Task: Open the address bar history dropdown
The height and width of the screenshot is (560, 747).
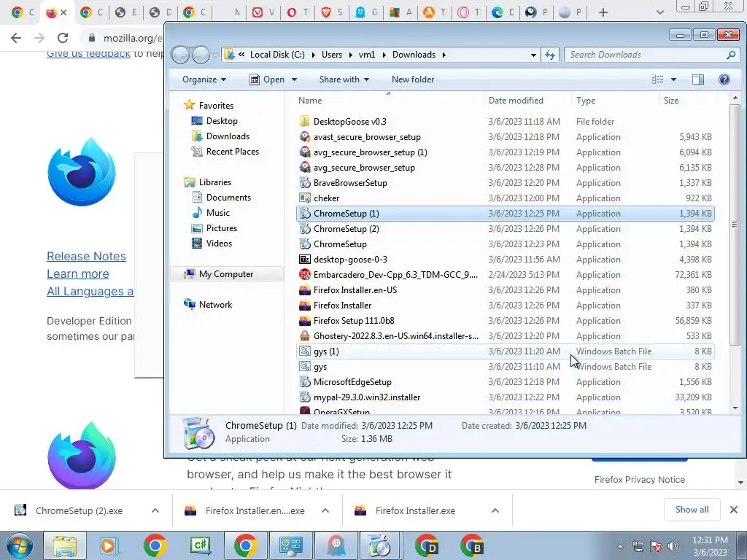Action: 533,55
